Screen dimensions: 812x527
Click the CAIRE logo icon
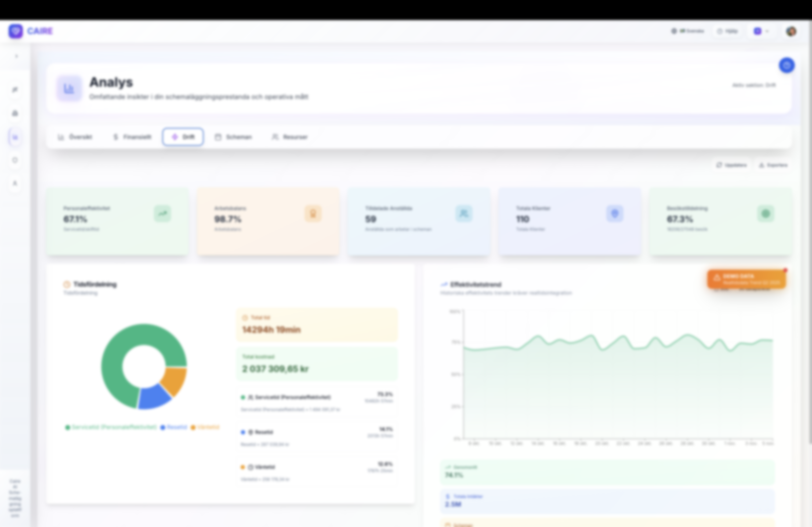pyautogui.click(x=16, y=31)
